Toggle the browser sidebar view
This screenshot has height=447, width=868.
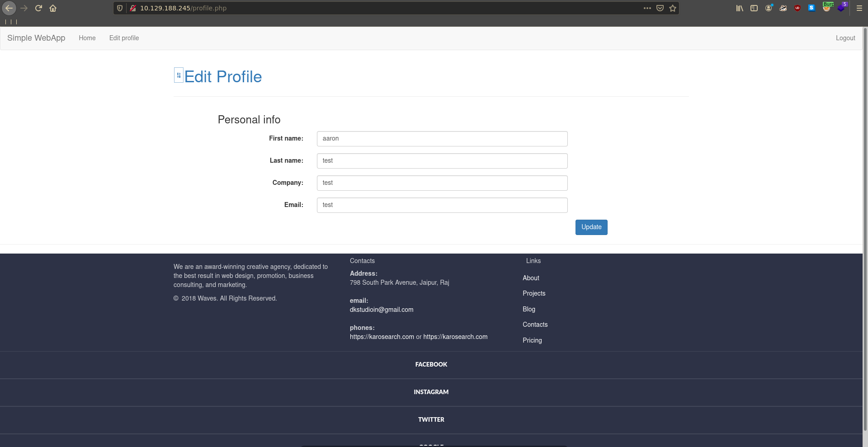754,8
